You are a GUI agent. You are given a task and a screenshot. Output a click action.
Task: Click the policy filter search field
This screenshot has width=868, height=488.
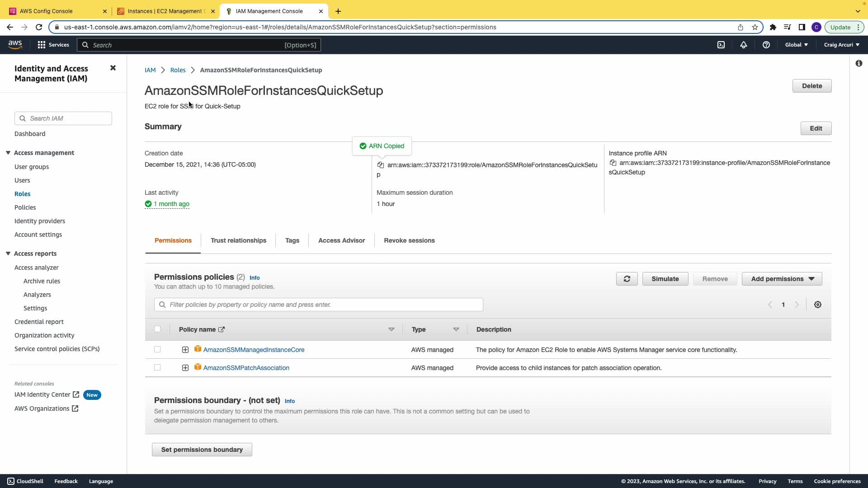(x=318, y=305)
